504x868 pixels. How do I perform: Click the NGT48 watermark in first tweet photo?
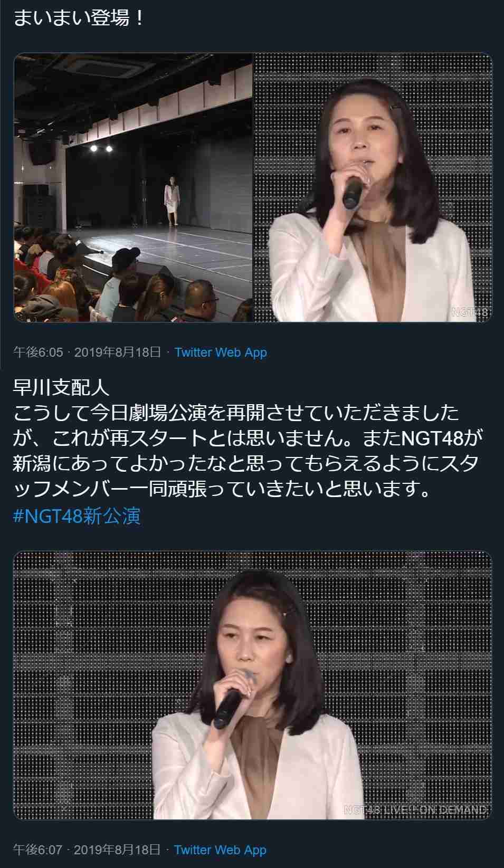(x=470, y=312)
